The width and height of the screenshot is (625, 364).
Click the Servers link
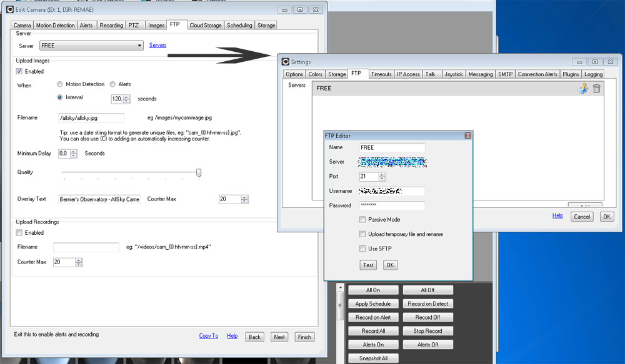158,45
